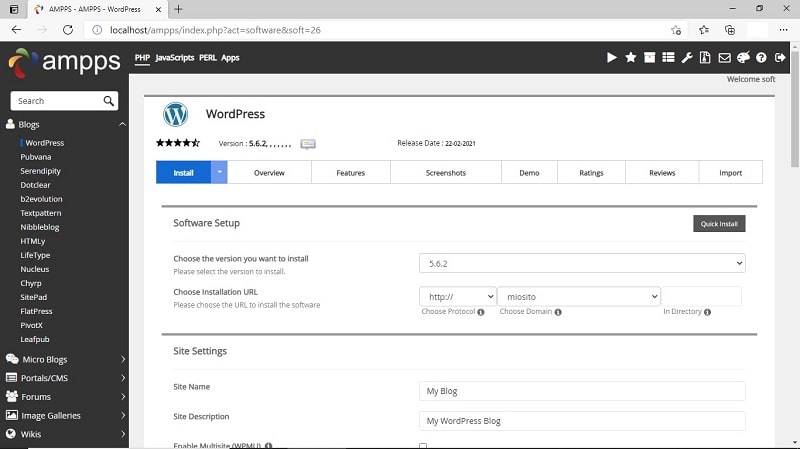
Task: Click the browser refresh icon
Action: point(68,30)
